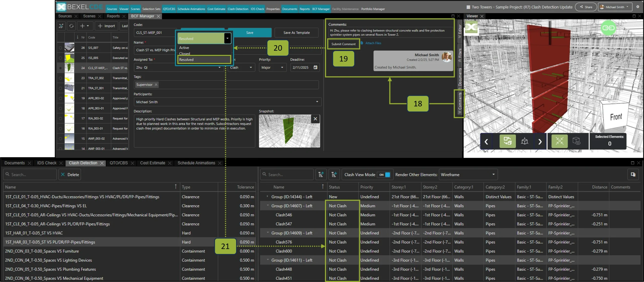
Task: Choose Active in the status list
Action: tap(204, 48)
